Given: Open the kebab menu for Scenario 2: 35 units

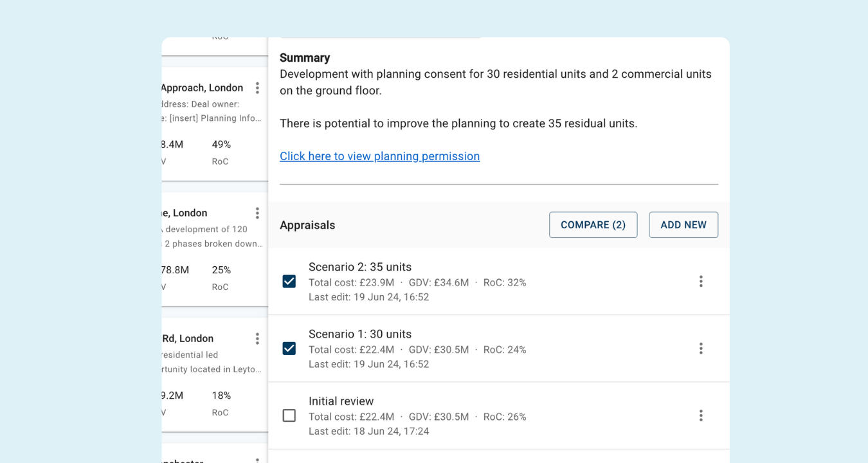Looking at the screenshot, I should pos(701,281).
